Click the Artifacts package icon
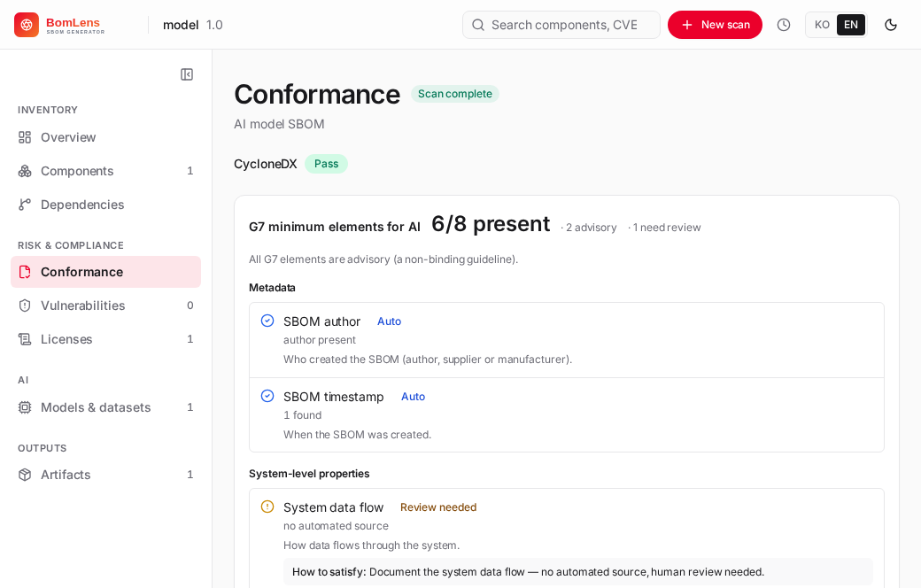This screenshot has width=921, height=588. [x=25, y=475]
